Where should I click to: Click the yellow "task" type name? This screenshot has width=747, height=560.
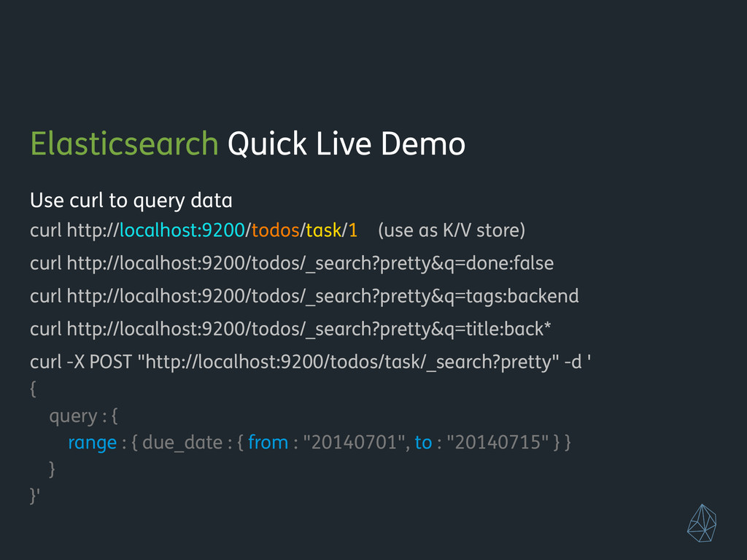pyautogui.click(x=323, y=230)
